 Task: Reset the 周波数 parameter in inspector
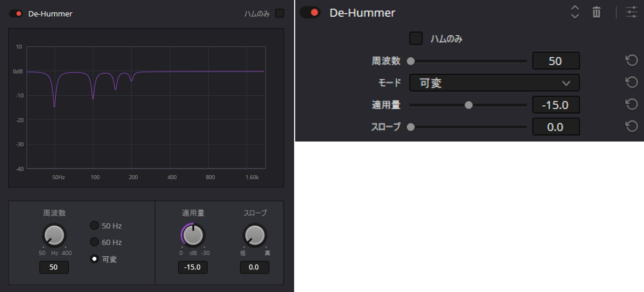tap(631, 61)
